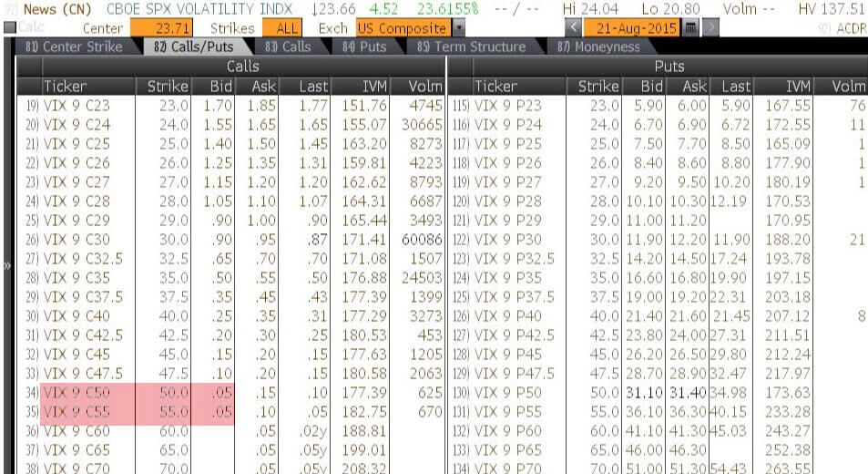
Task: Select the 21-Aug-2015 date field
Action: [x=633, y=28]
